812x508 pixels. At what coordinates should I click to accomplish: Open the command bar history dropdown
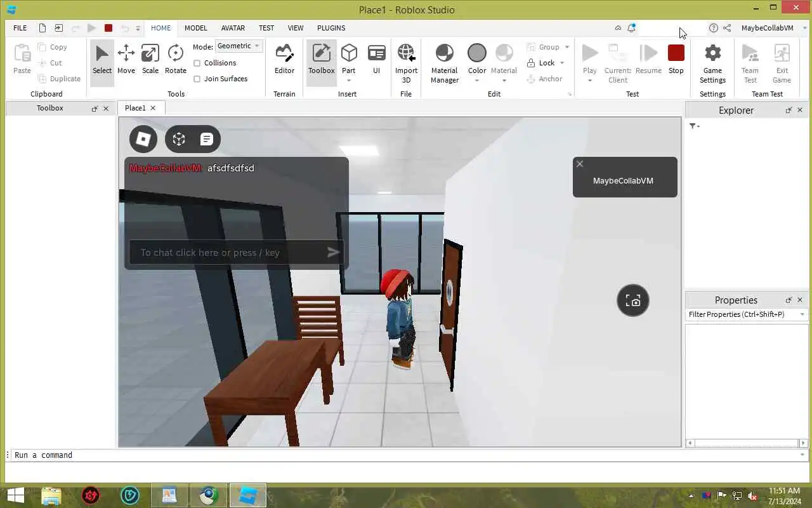(802, 455)
